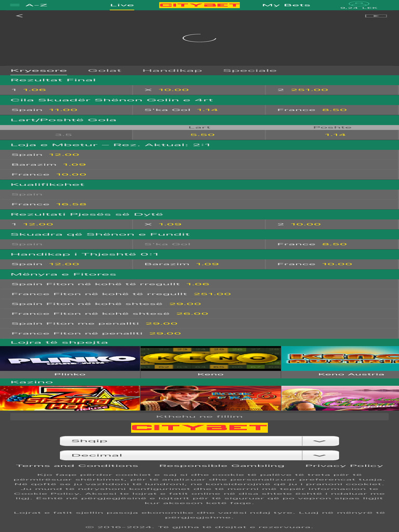399x532 pixels.
Task: Select the Golat market tab
Action: click(104, 70)
